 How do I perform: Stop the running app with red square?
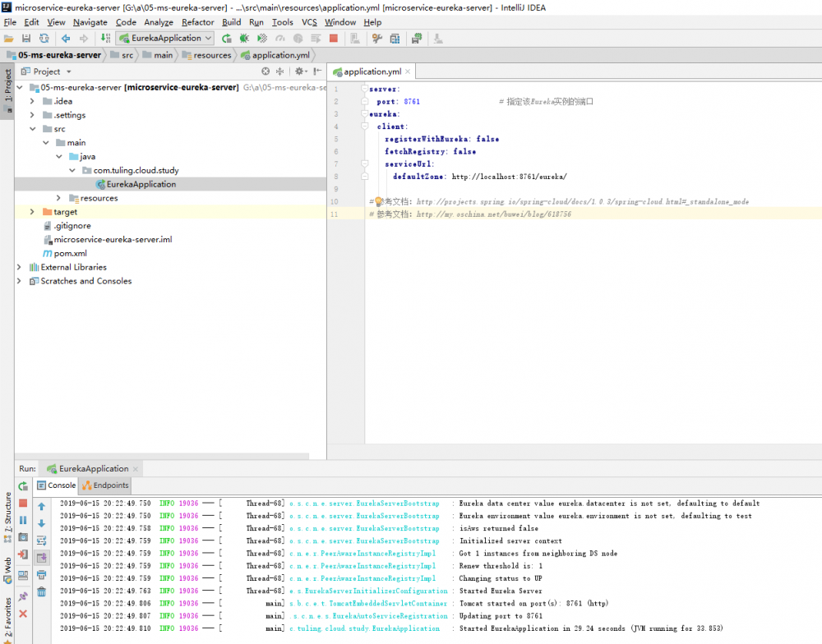(x=23, y=503)
